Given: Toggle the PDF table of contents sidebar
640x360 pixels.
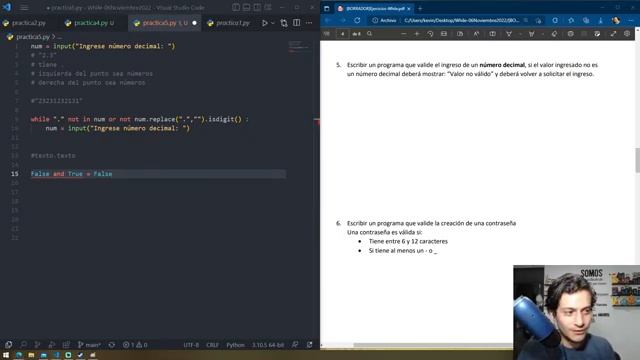Looking at the screenshot, I should (x=327, y=34).
